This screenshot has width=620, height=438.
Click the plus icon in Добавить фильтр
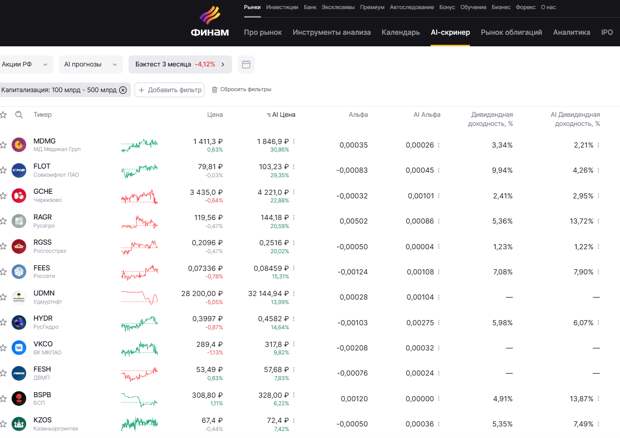click(x=141, y=90)
